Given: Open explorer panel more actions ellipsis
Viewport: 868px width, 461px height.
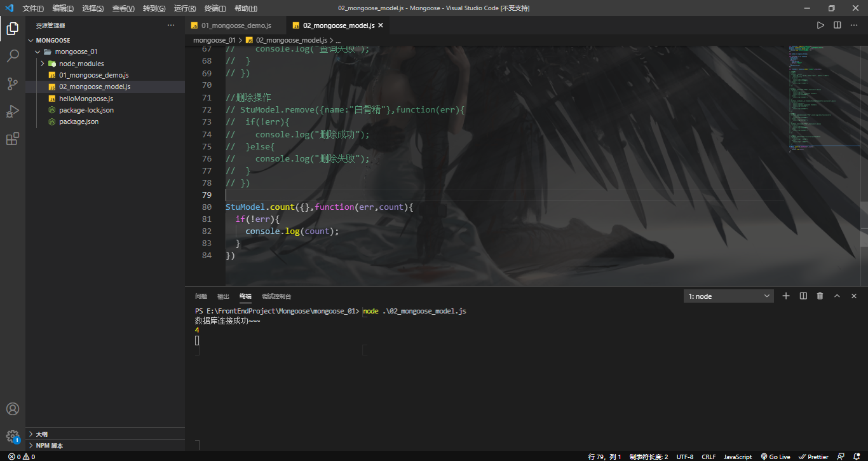Looking at the screenshot, I should point(170,25).
